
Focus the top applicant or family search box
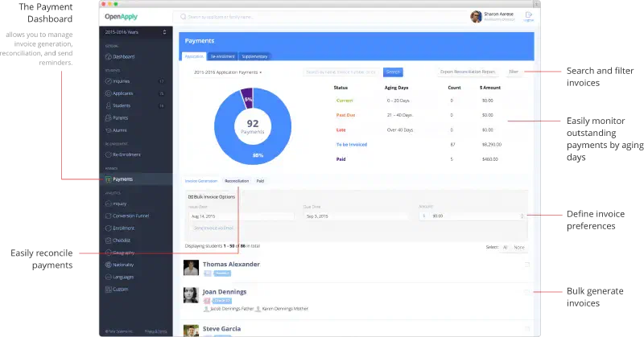(x=320, y=17)
